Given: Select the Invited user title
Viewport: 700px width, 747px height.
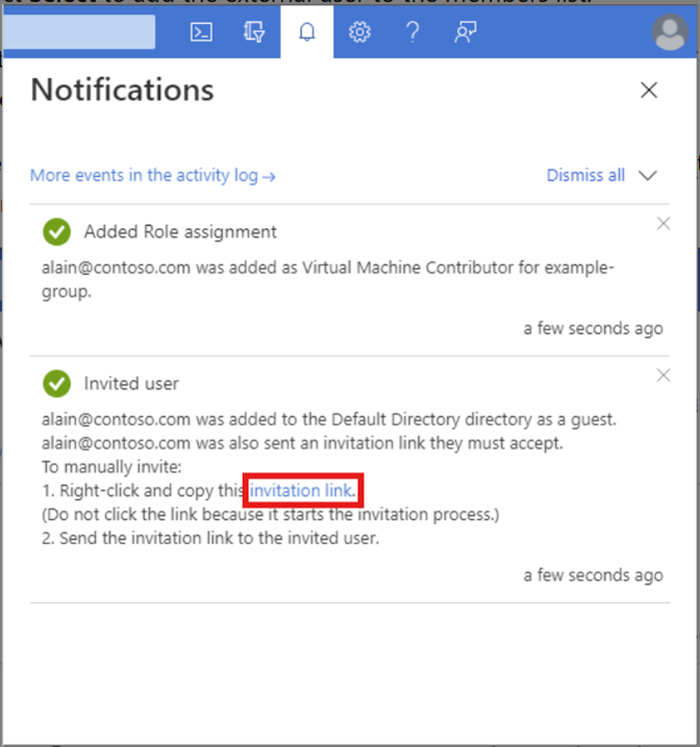Looking at the screenshot, I should (132, 383).
